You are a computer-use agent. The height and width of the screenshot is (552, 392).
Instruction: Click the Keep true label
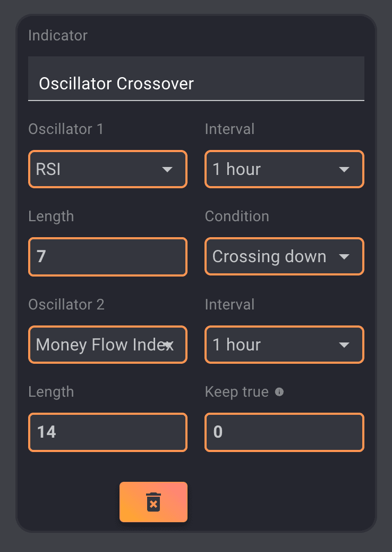click(x=237, y=392)
